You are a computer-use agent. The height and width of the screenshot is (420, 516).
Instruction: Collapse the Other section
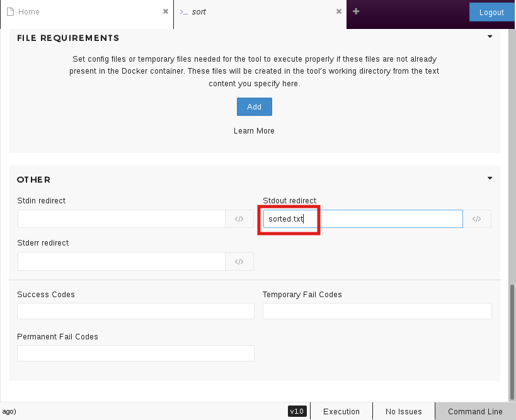[x=490, y=178]
